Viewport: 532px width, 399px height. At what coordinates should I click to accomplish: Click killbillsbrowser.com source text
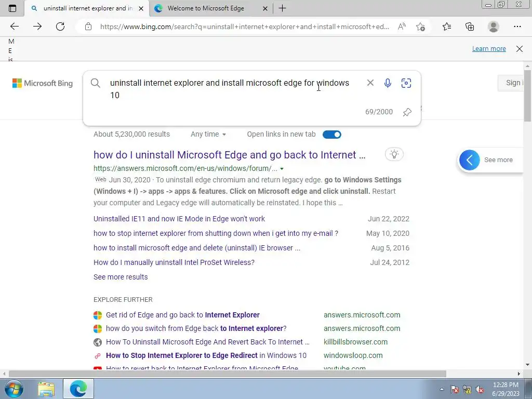click(355, 342)
